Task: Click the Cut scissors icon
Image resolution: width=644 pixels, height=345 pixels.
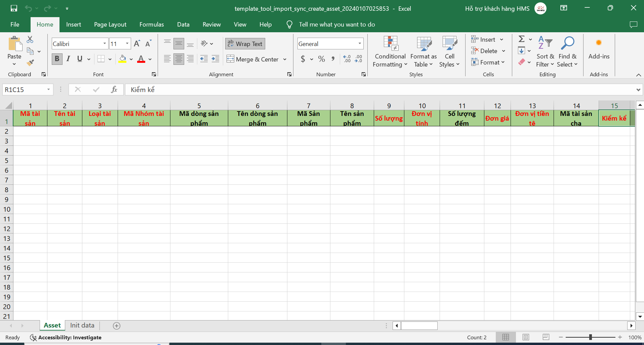Action: click(x=30, y=40)
